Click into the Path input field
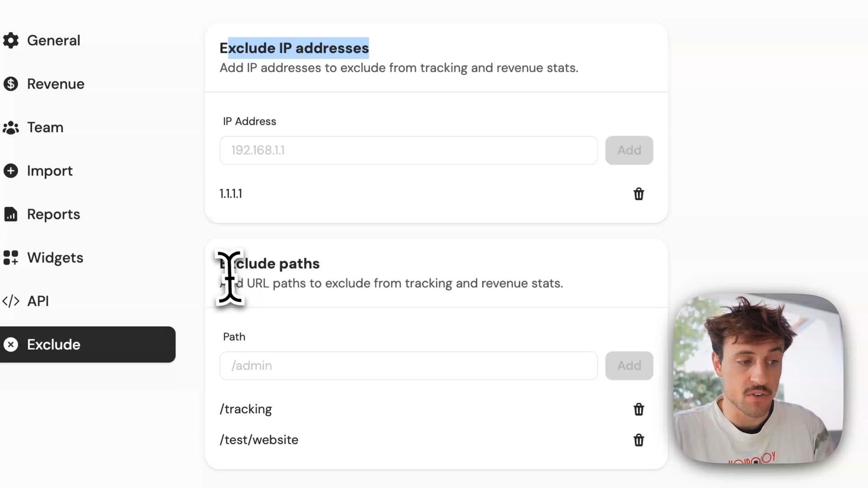Image resolution: width=868 pixels, height=488 pixels. (408, 366)
